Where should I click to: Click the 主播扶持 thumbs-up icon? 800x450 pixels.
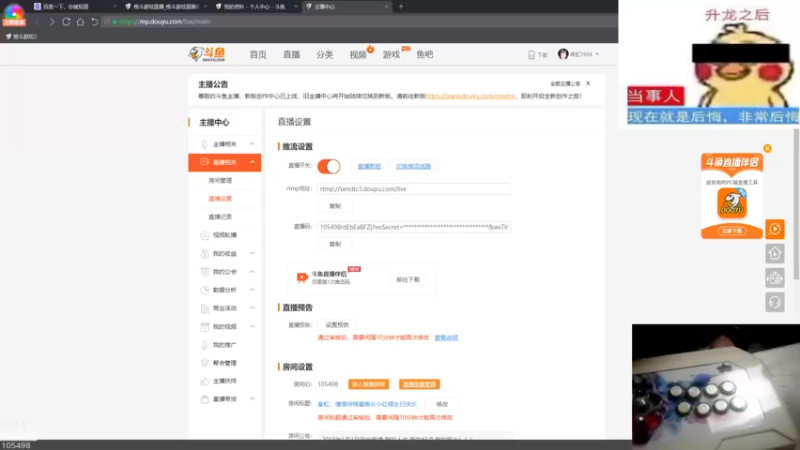click(205, 381)
